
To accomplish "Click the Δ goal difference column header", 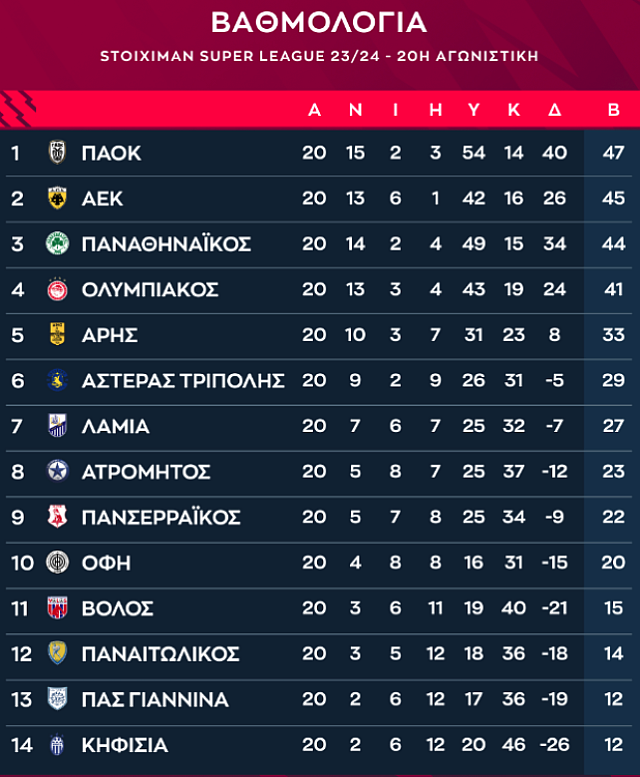I will coord(554,110).
